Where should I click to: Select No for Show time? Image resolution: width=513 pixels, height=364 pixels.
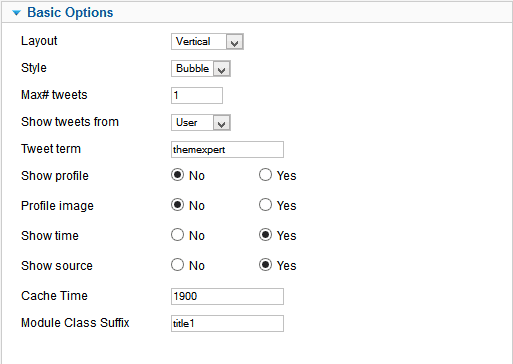pos(177,235)
